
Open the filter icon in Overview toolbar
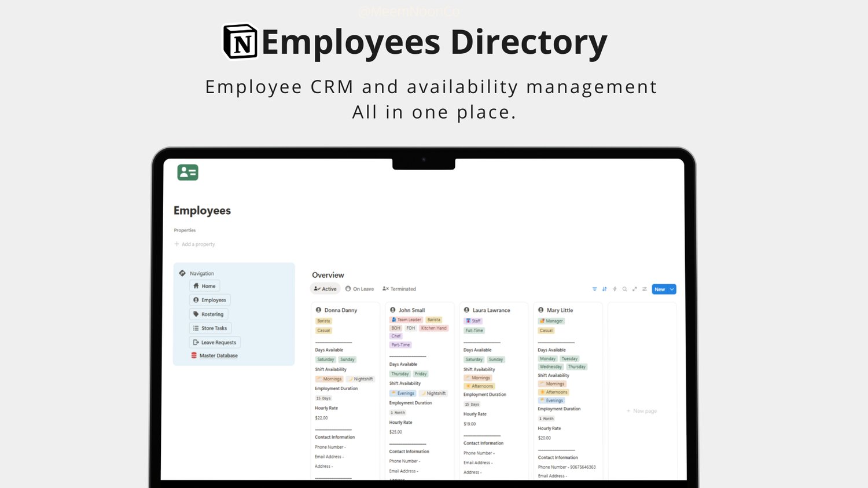pos(594,289)
